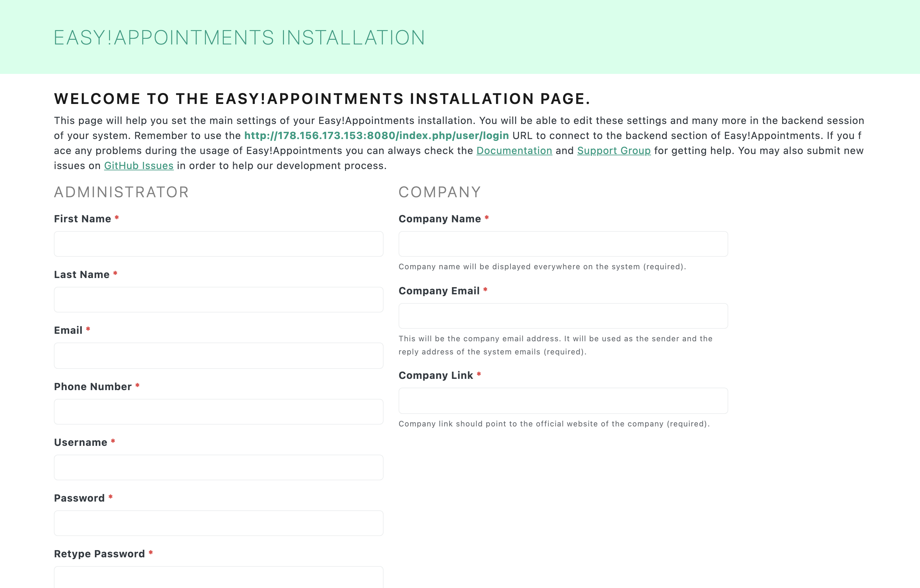Open the Support Group link
This screenshot has width=920, height=588.
pyautogui.click(x=614, y=151)
